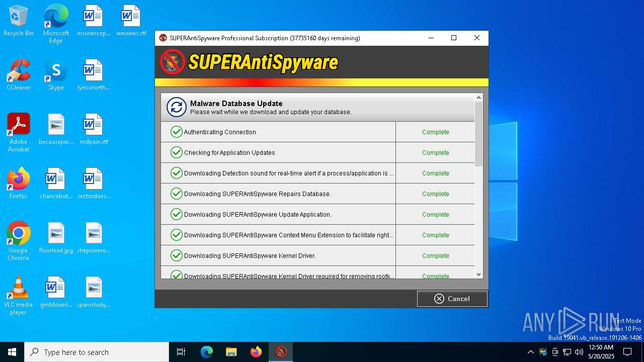Select the gmtdownl... Word document icon

point(56,292)
